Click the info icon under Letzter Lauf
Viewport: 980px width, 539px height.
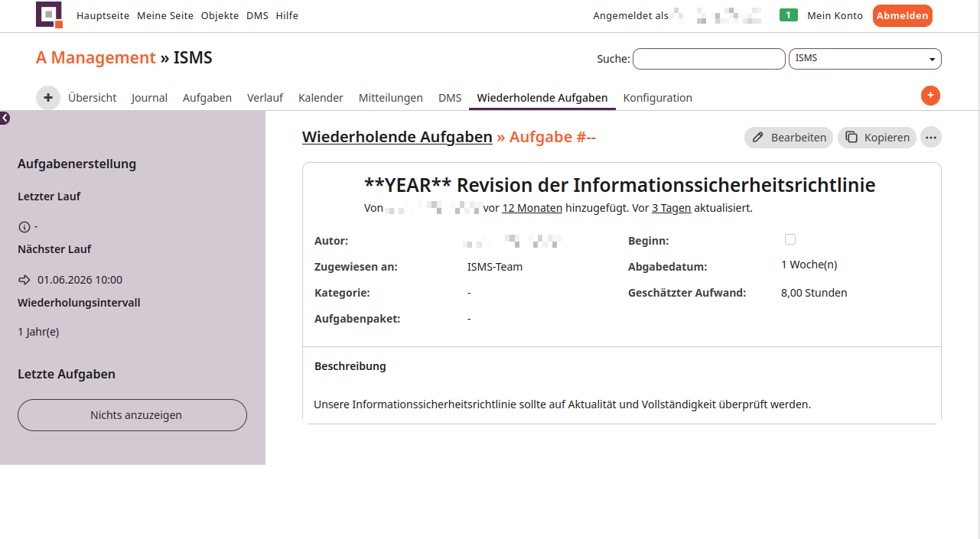[x=24, y=227]
